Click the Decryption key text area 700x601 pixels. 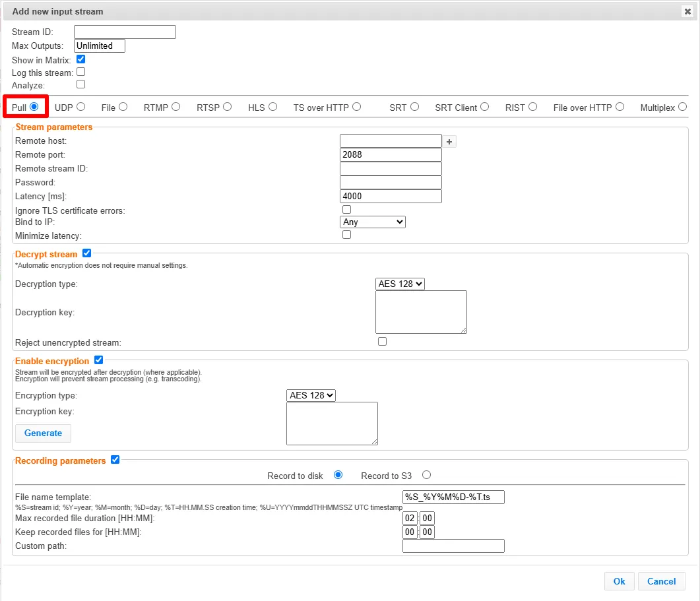pyautogui.click(x=422, y=312)
